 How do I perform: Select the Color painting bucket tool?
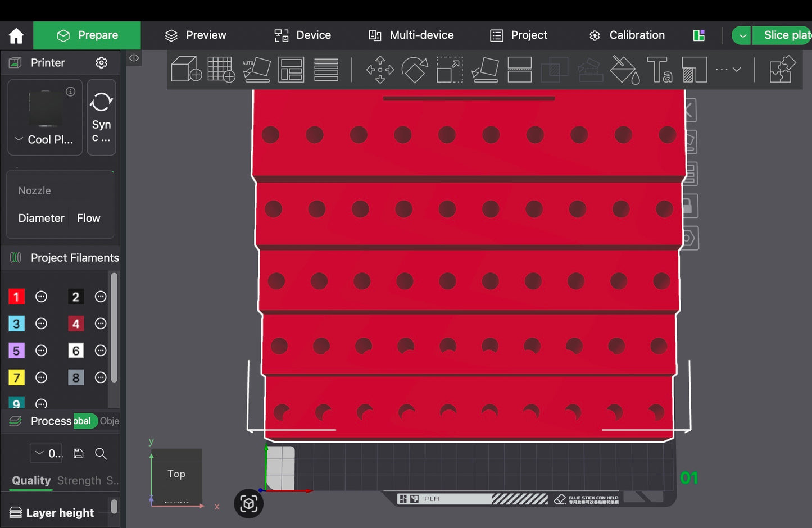[x=625, y=70]
